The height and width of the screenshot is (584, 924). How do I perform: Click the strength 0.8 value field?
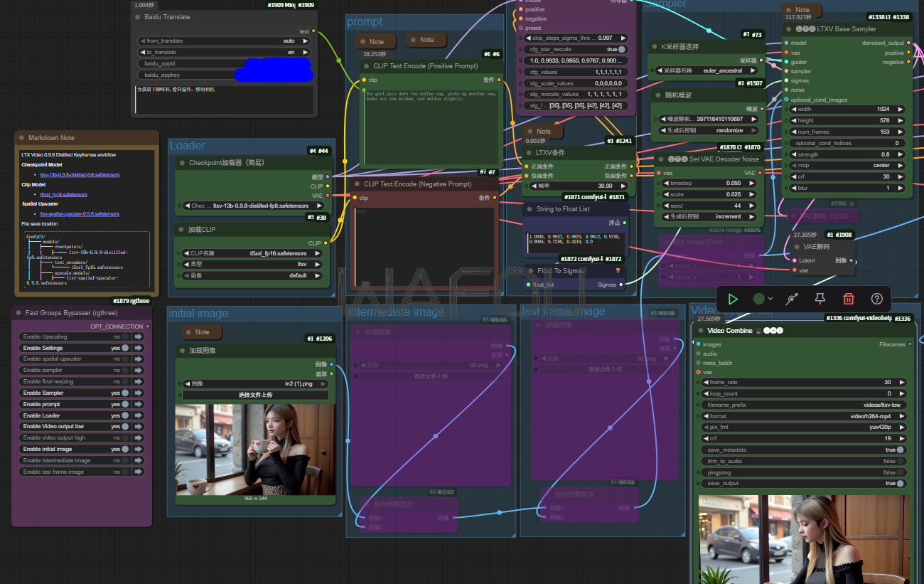click(847, 154)
